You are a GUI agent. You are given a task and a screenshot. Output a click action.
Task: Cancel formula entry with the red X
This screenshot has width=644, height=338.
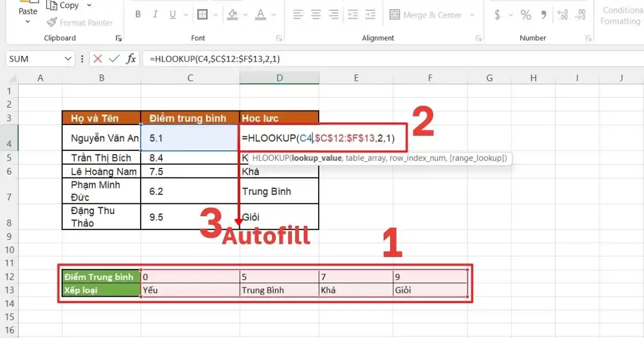[98, 58]
